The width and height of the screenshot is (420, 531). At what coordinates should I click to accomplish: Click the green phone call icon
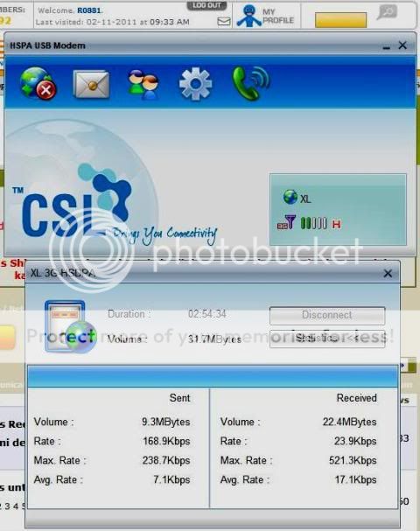point(250,83)
